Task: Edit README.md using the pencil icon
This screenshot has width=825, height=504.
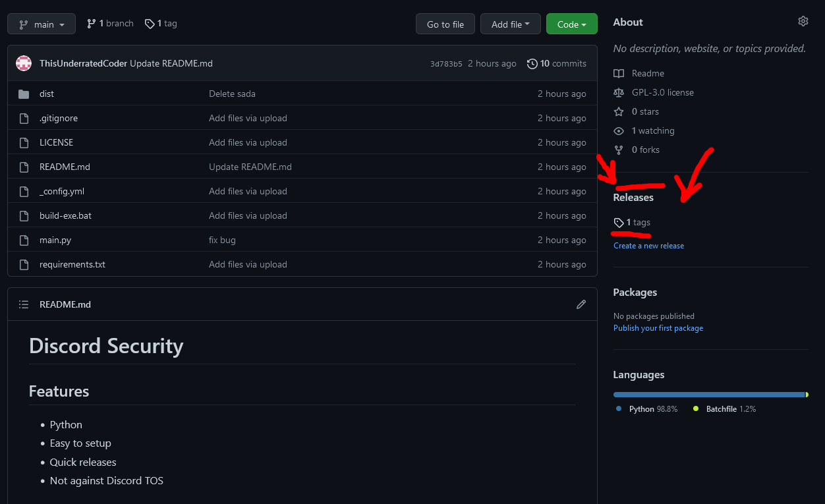Action: (x=581, y=304)
